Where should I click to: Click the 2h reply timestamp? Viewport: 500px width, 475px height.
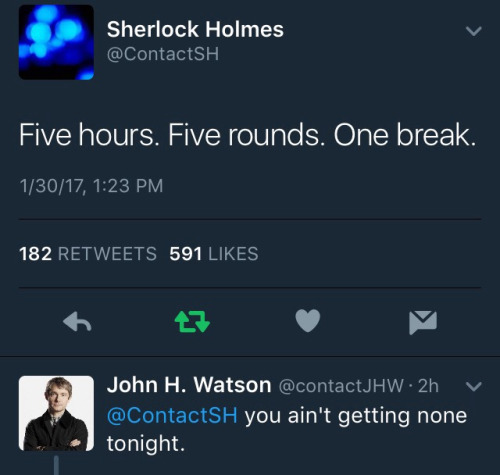coord(428,386)
